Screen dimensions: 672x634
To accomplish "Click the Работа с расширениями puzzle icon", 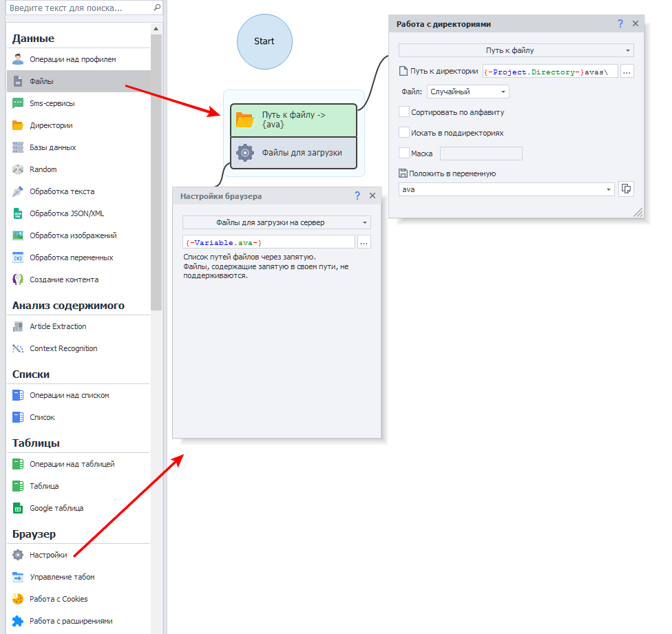I will (18, 621).
